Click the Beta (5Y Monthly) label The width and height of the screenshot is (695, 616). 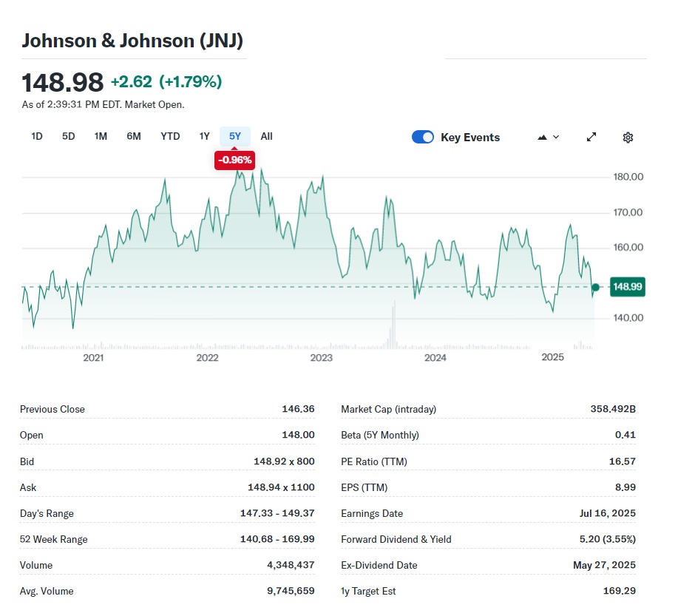point(380,435)
